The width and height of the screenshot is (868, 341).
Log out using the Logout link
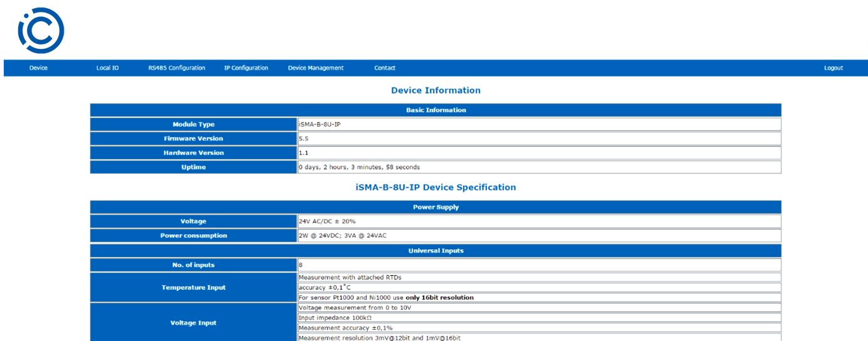pyautogui.click(x=833, y=68)
